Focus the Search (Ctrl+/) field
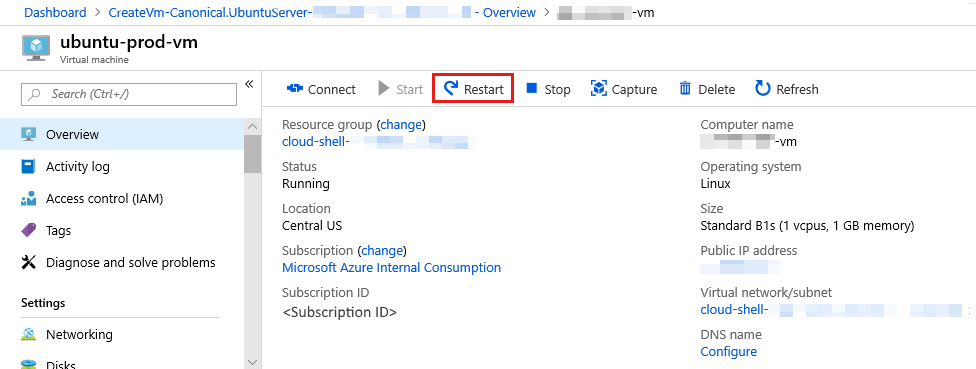976x369 pixels. coord(129,94)
